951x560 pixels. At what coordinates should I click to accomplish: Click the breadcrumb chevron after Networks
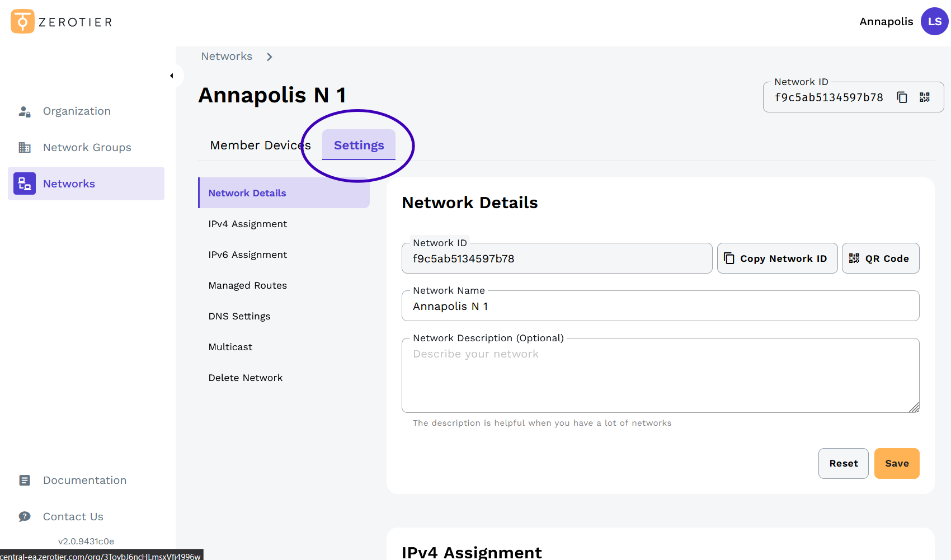[269, 57]
